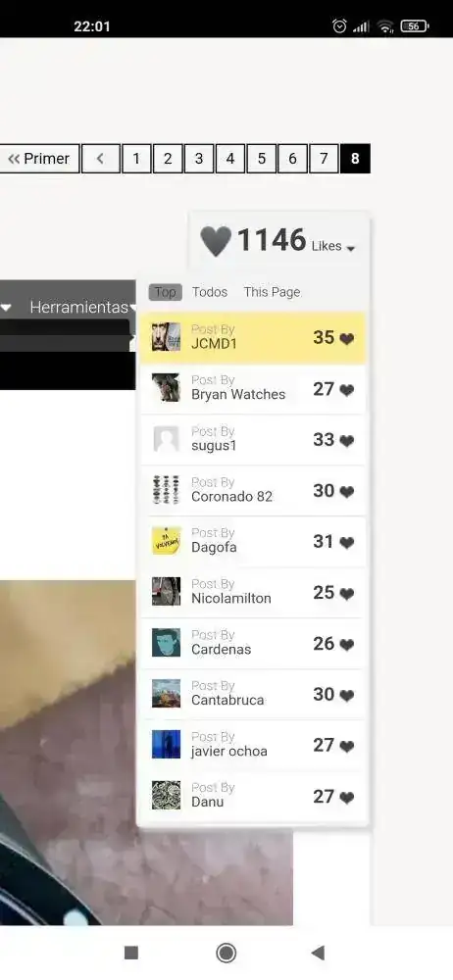Tap the Android home circle button
453x980 pixels.
point(226,953)
